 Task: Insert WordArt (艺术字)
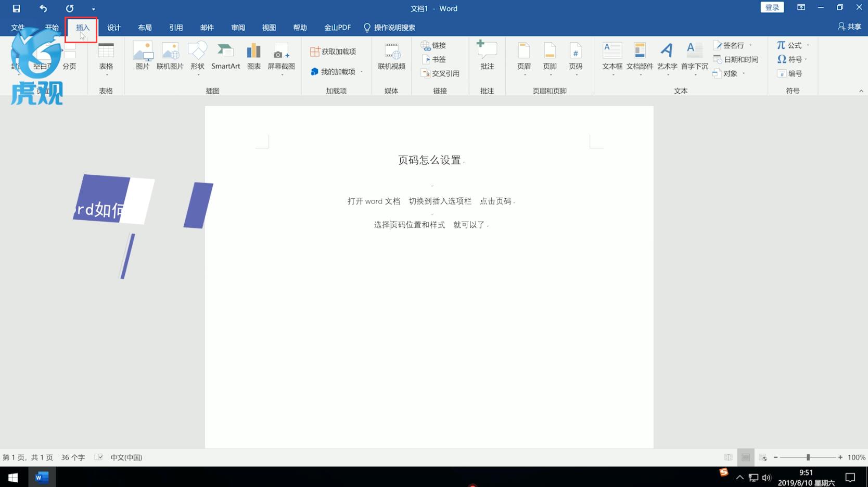tap(667, 58)
